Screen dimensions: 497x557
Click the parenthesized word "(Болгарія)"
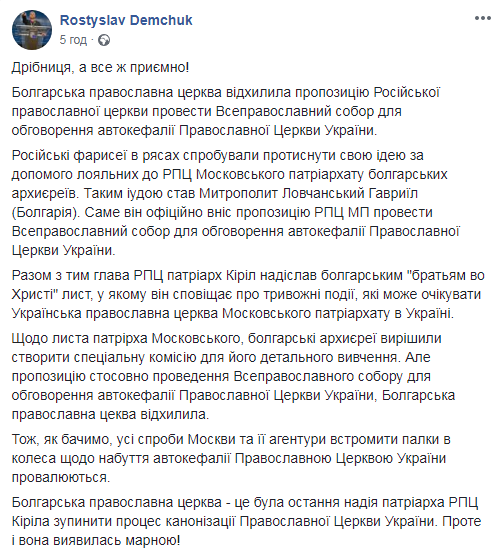click(x=46, y=213)
